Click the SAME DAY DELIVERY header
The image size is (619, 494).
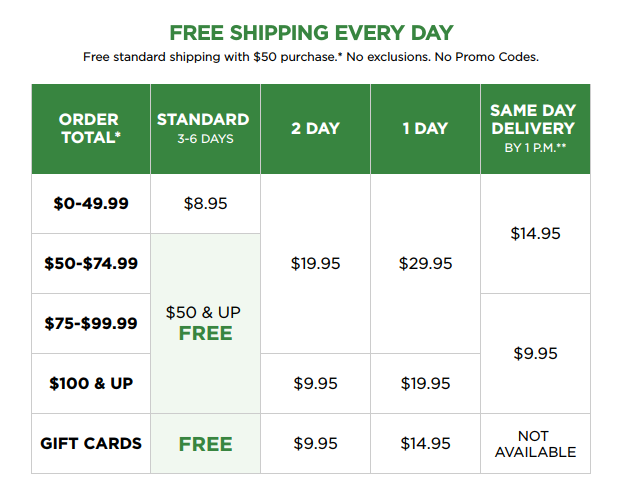[535, 129]
